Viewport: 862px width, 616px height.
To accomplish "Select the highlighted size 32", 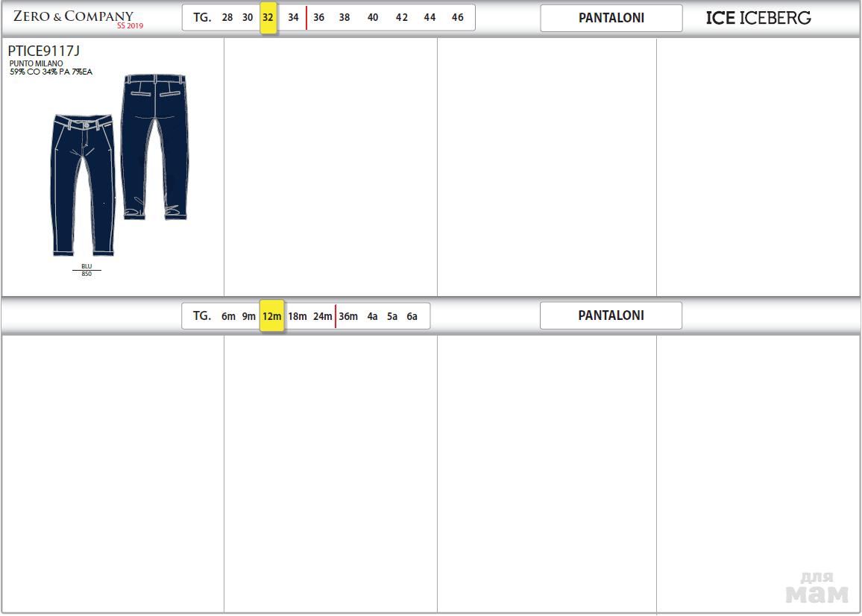I will [x=268, y=18].
